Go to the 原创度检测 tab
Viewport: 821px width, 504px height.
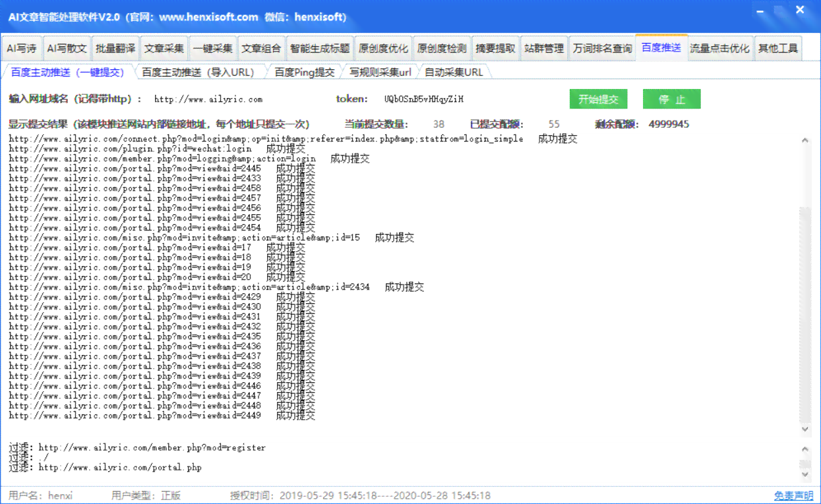click(442, 48)
